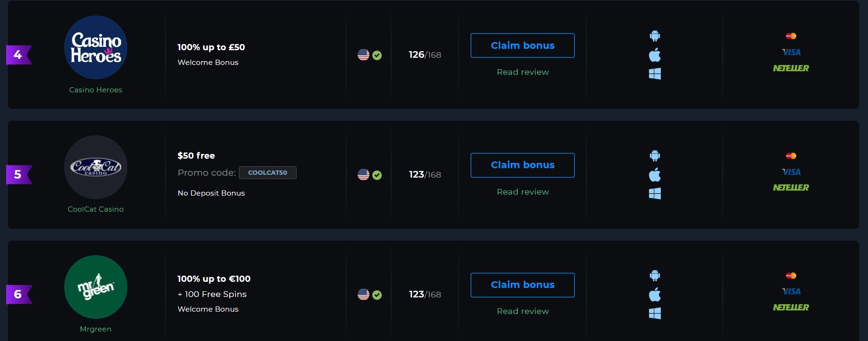The image size is (868, 341).
Task: Read review of Casino Heroes
Action: [523, 72]
